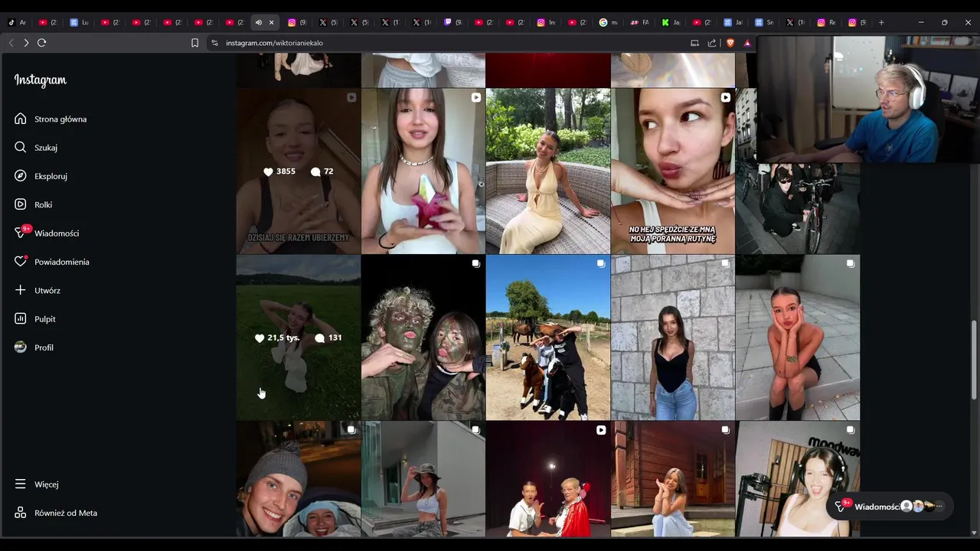Switch to the 'FA' tab
The image size is (980, 551).
pos(640,22)
